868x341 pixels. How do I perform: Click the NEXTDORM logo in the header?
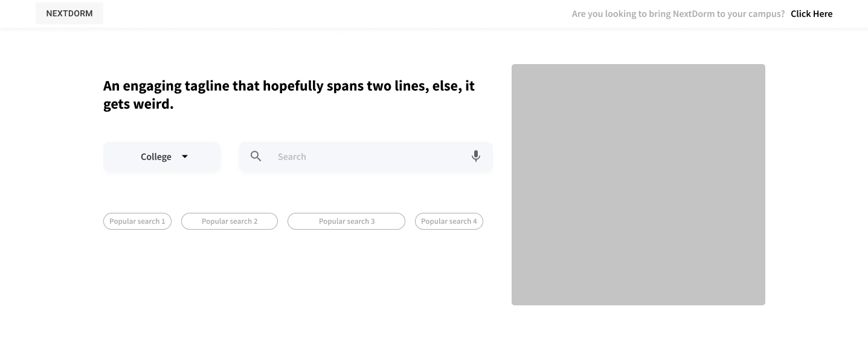(x=69, y=13)
